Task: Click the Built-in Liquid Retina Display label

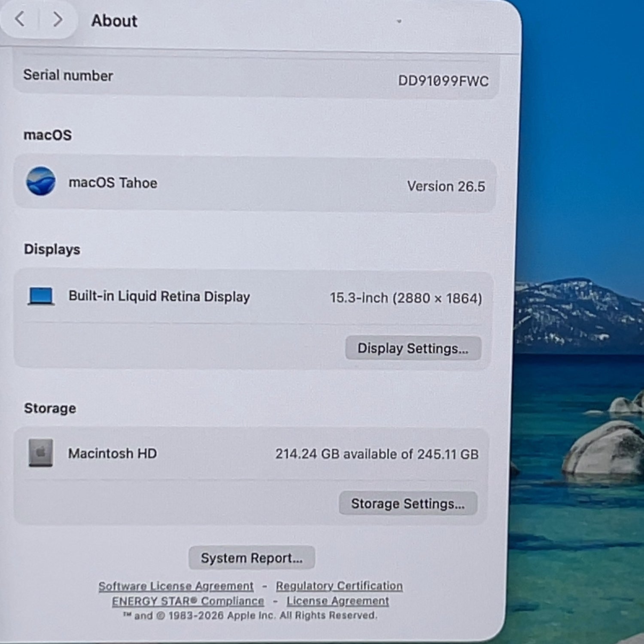Action: 159,297
